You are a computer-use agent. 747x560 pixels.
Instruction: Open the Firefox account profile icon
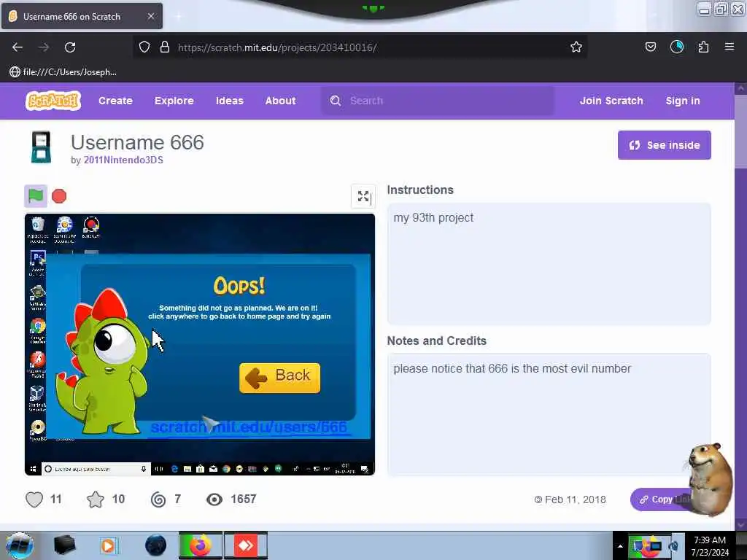[x=676, y=47]
